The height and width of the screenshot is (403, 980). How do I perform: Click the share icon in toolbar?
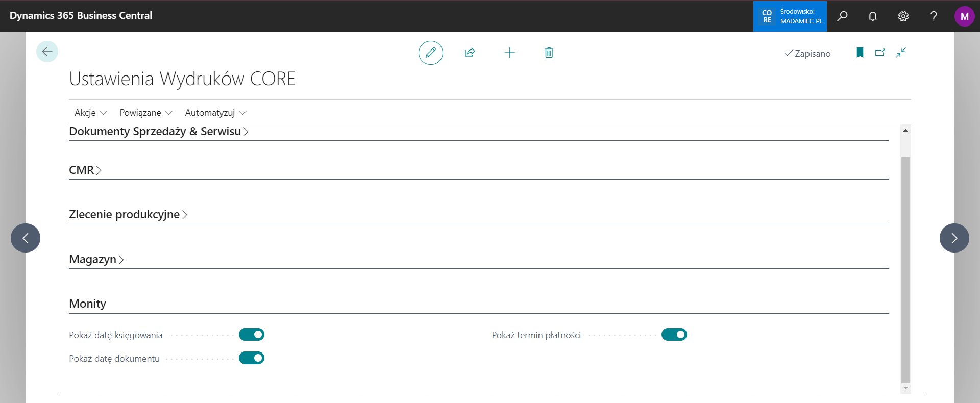[470, 53]
